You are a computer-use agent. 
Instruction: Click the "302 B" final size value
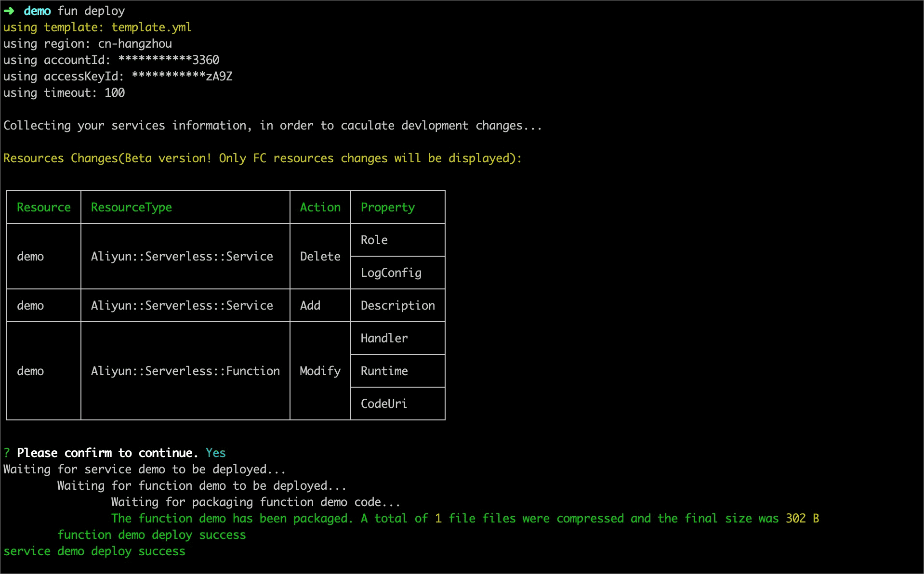pos(802,519)
